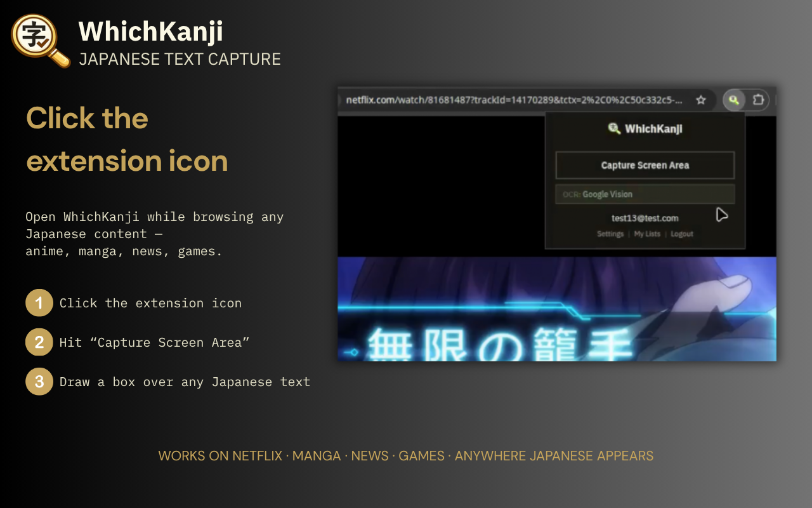Click step one text "Click the extension icon"
This screenshot has height=508, width=812.
click(150, 303)
